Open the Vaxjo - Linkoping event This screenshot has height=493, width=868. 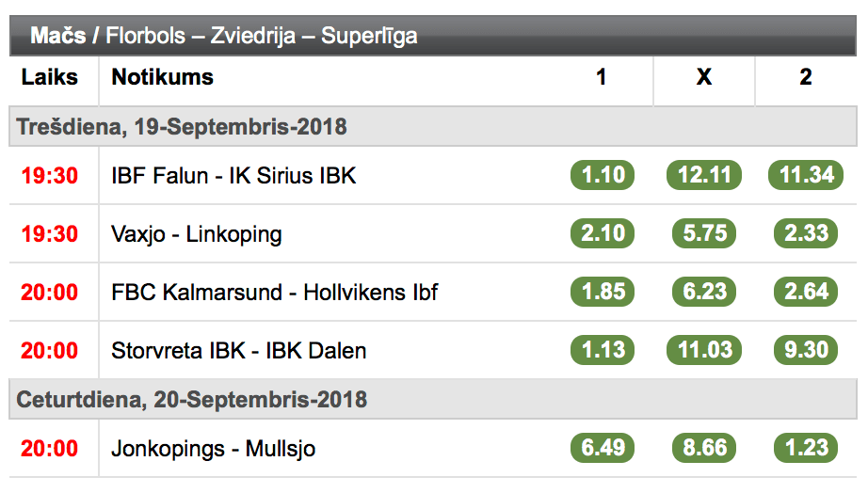197,234
